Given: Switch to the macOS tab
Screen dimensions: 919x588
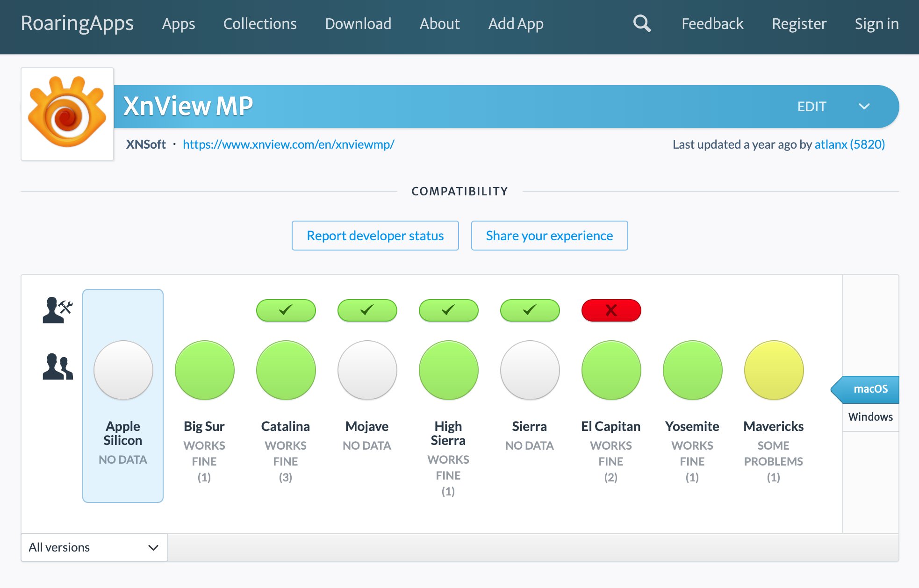Looking at the screenshot, I should [866, 389].
